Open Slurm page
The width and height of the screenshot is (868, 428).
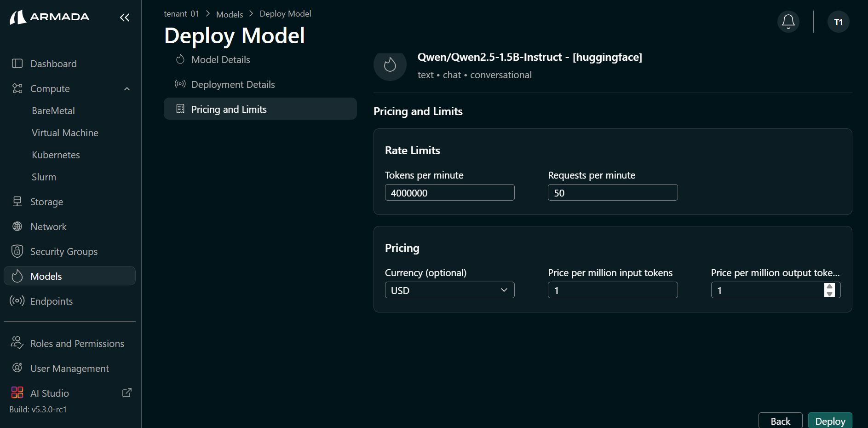44,177
